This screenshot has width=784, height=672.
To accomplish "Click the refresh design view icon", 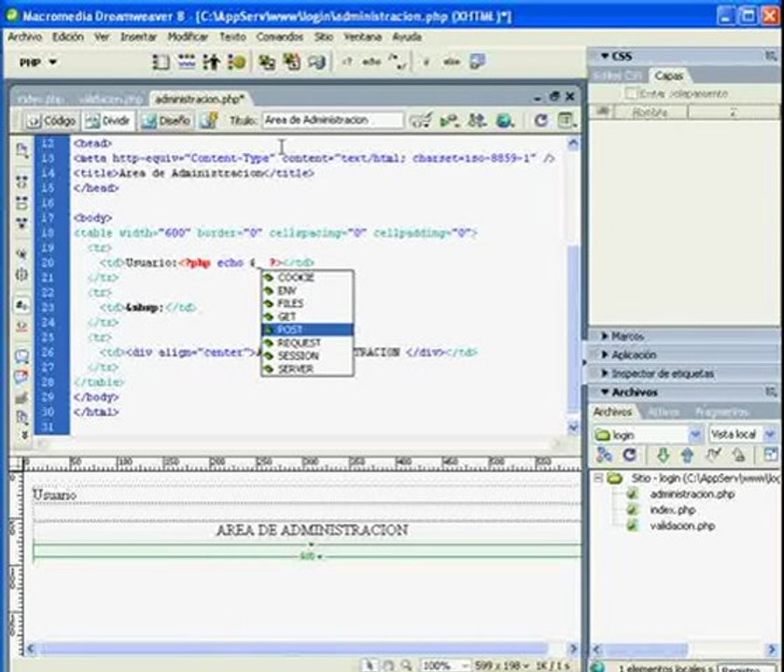I will tap(540, 120).
